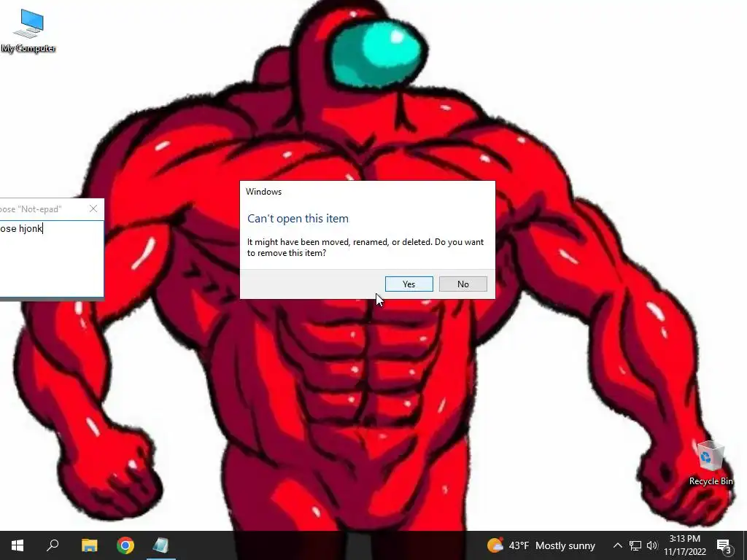Click in the text field containing "hjonk"
This screenshot has width=747, height=560.
click(x=52, y=259)
